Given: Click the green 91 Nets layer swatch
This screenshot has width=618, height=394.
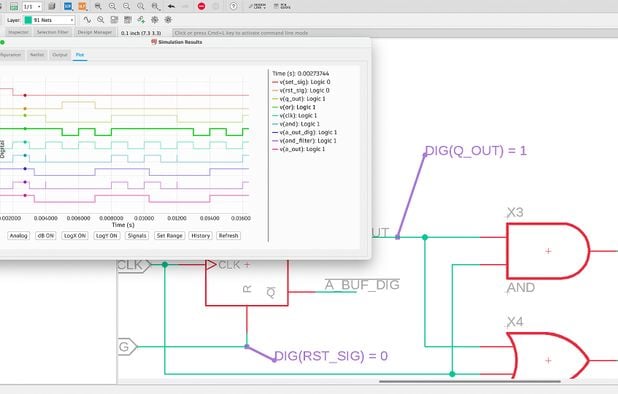Looking at the screenshot, I should (x=28, y=20).
